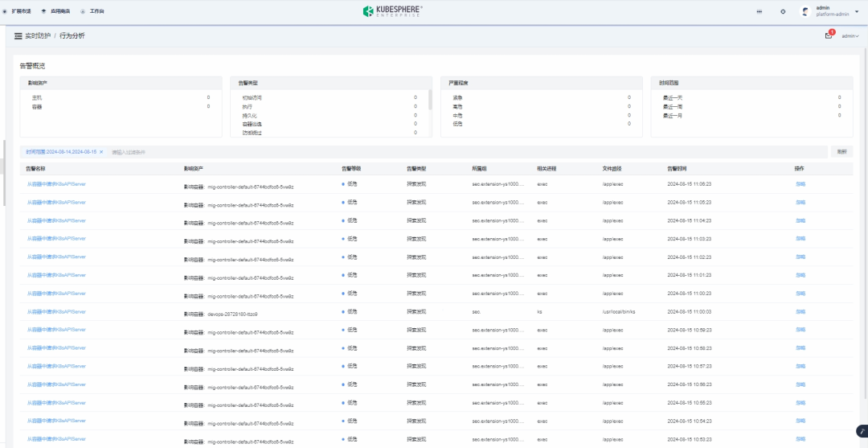Open the mail notifications icon with red badge

point(829,35)
